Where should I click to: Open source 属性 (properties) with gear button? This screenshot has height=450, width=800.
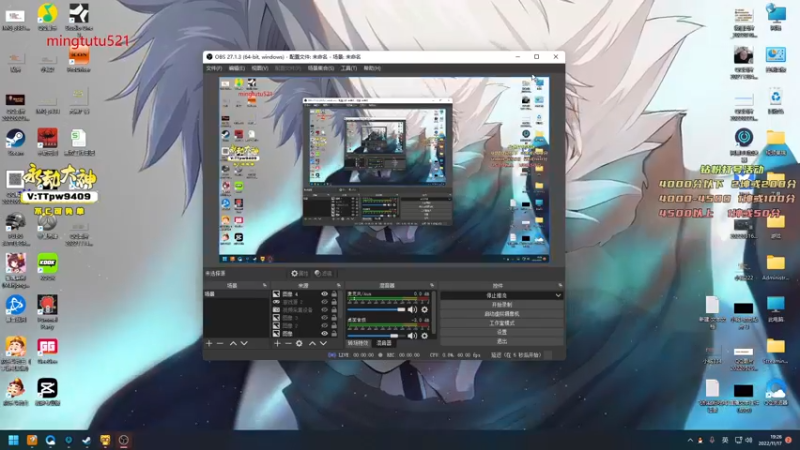pyautogui.click(x=299, y=273)
